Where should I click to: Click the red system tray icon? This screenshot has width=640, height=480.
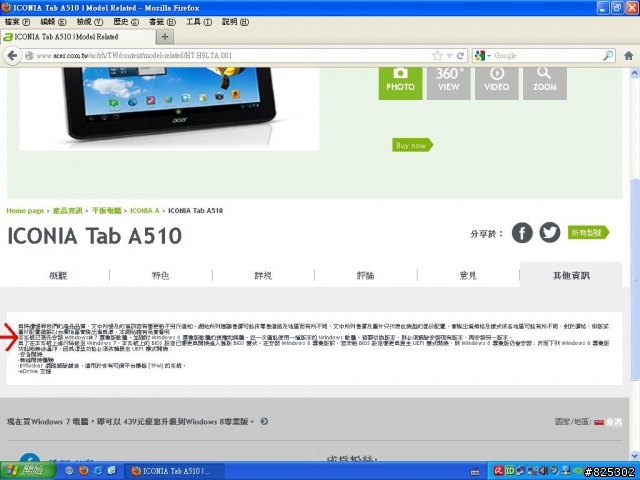(x=498, y=471)
